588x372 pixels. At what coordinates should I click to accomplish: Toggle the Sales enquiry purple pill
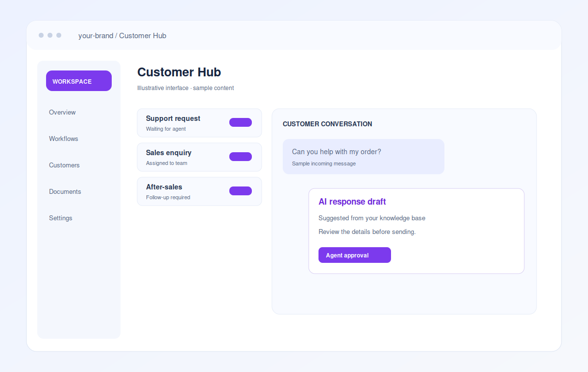241,157
